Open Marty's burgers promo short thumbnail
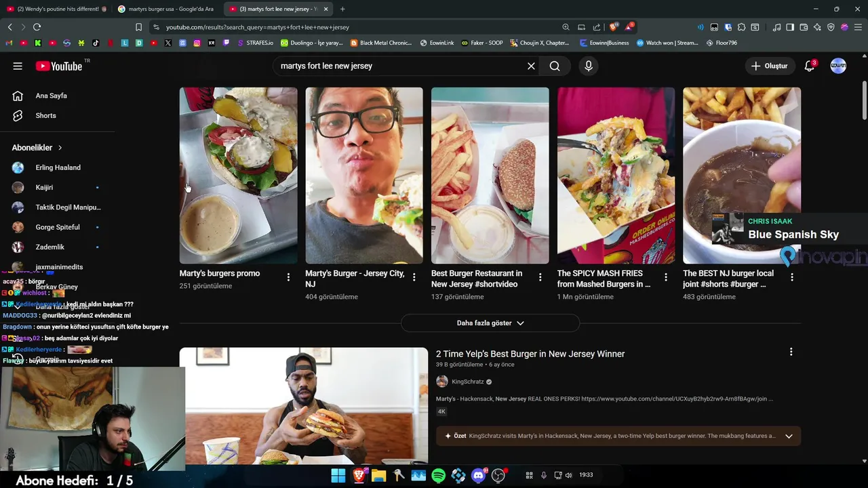This screenshot has width=868, height=488. click(238, 176)
